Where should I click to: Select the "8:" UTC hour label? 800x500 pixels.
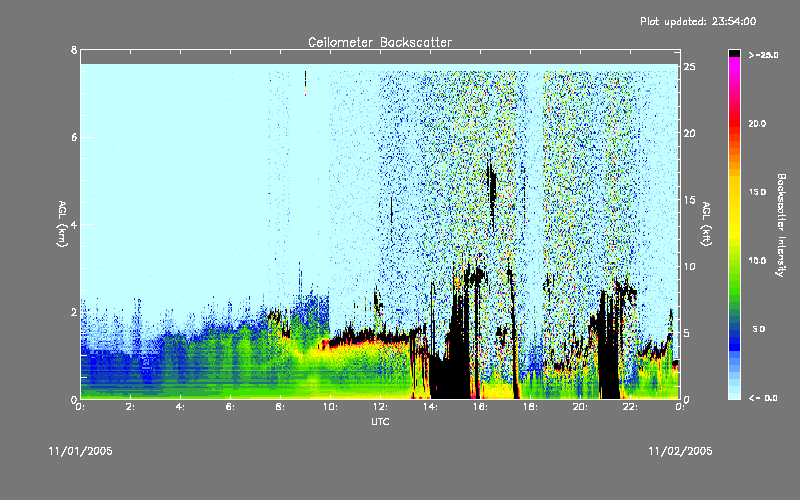tap(281, 407)
